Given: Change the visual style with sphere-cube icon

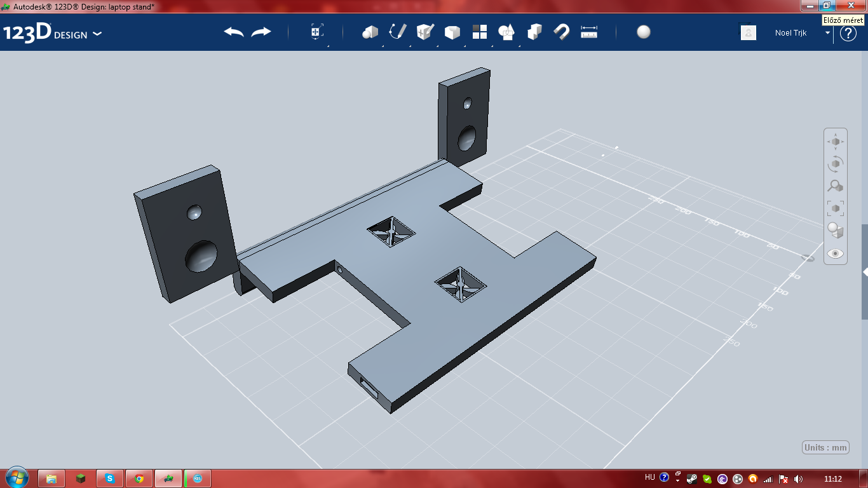Looking at the screenshot, I should [x=836, y=230].
